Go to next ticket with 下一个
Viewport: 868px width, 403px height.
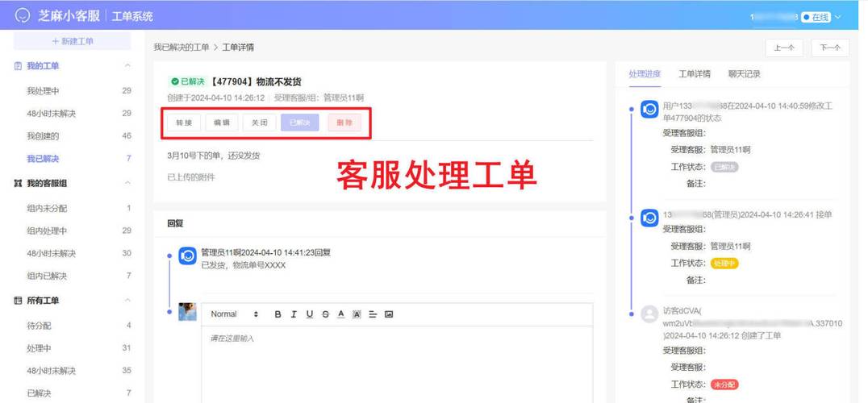[x=830, y=48]
